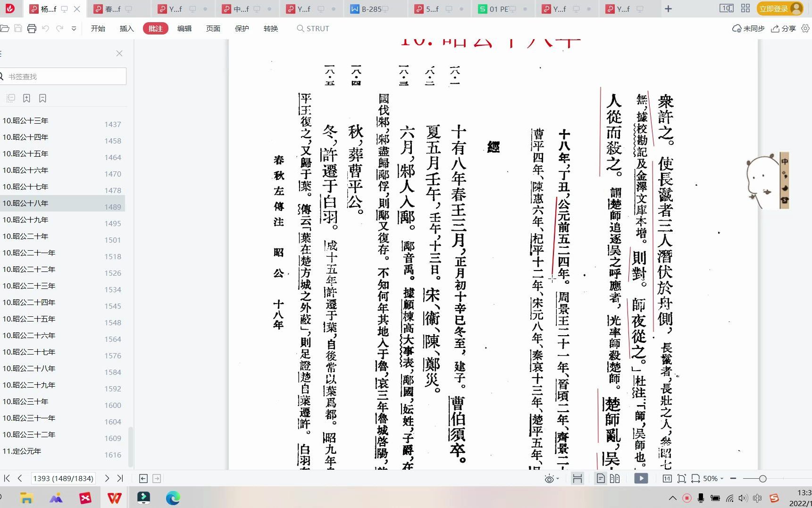
Task: Fit page to window
Action: (682, 479)
